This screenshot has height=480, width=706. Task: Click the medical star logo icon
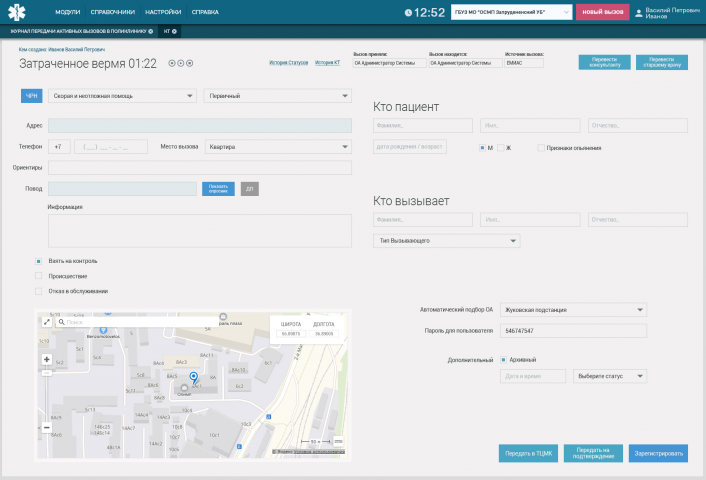point(17,12)
